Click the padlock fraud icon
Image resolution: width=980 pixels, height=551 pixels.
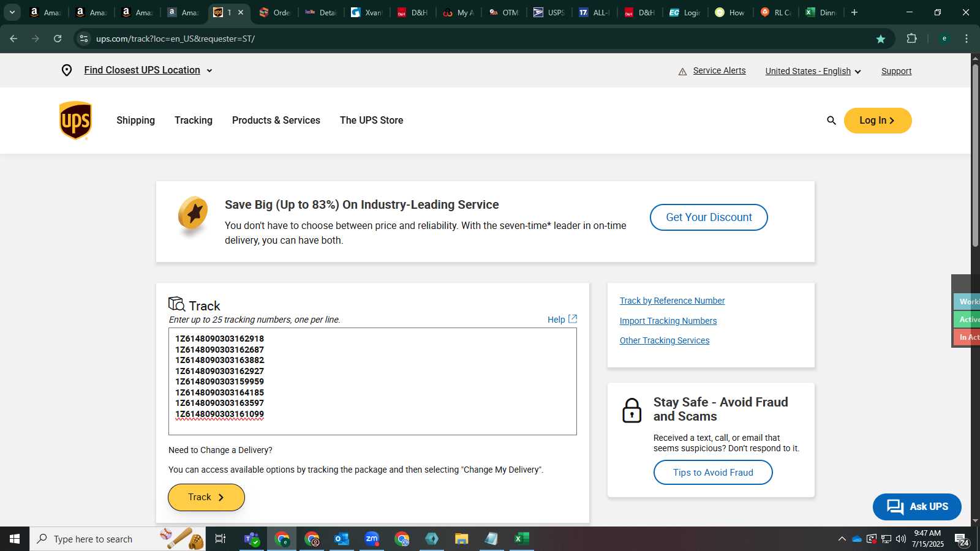(631, 410)
